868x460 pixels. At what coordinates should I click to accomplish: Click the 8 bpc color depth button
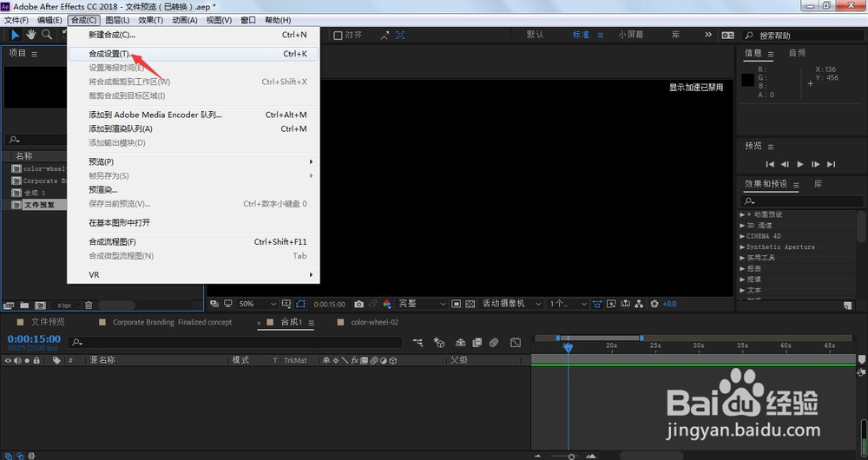pyautogui.click(x=64, y=306)
